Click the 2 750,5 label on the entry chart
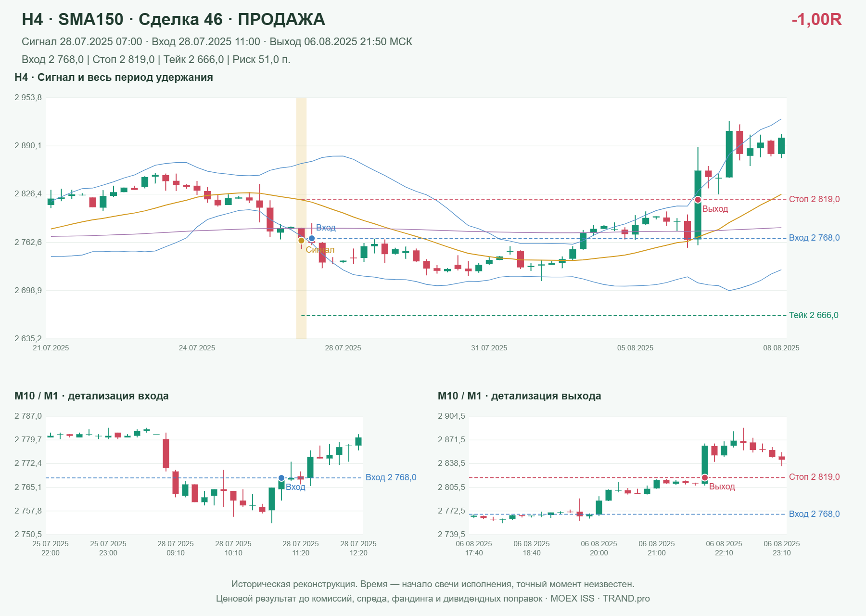Screen dimensions: 866x616 click(x=28, y=534)
